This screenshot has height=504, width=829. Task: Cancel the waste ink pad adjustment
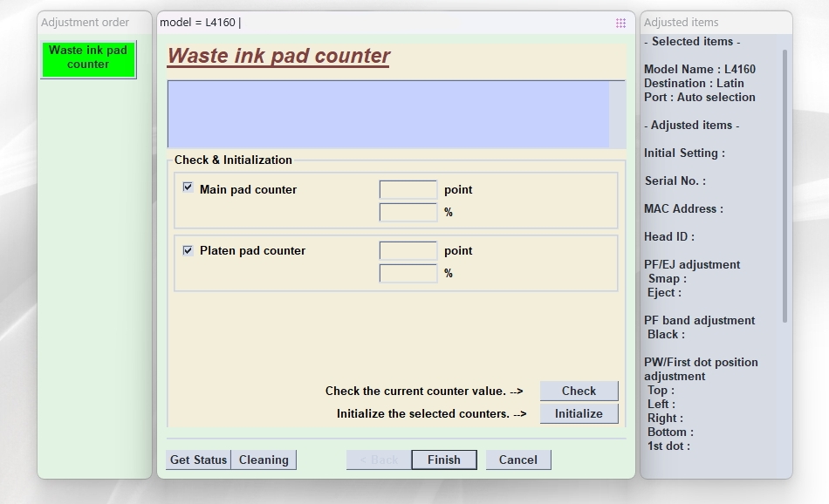coord(518,460)
